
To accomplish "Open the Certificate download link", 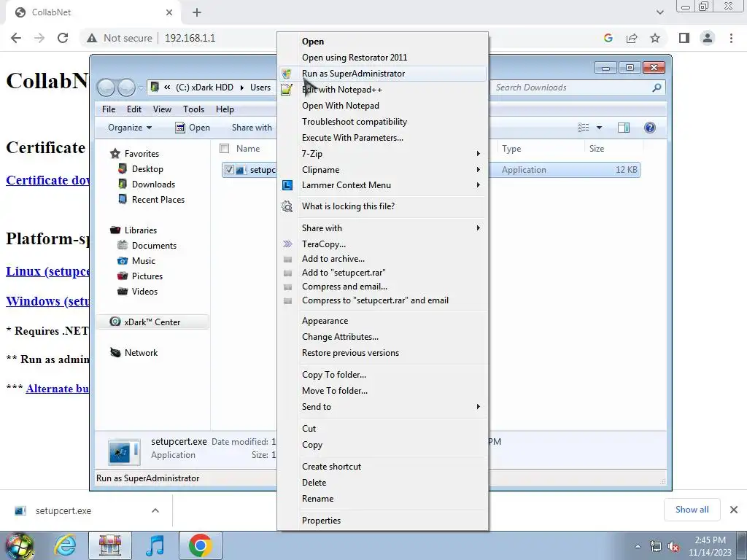I will 47,181.
